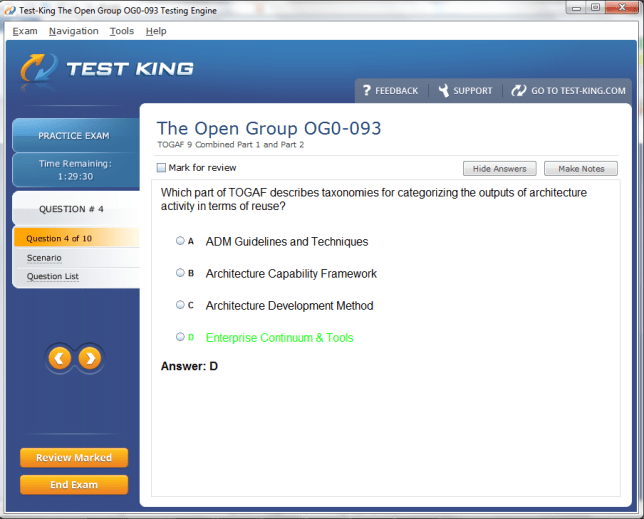Image resolution: width=644 pixels, height=519 pixels.
Task: Open the Exam menu
Action: [25, 31]
